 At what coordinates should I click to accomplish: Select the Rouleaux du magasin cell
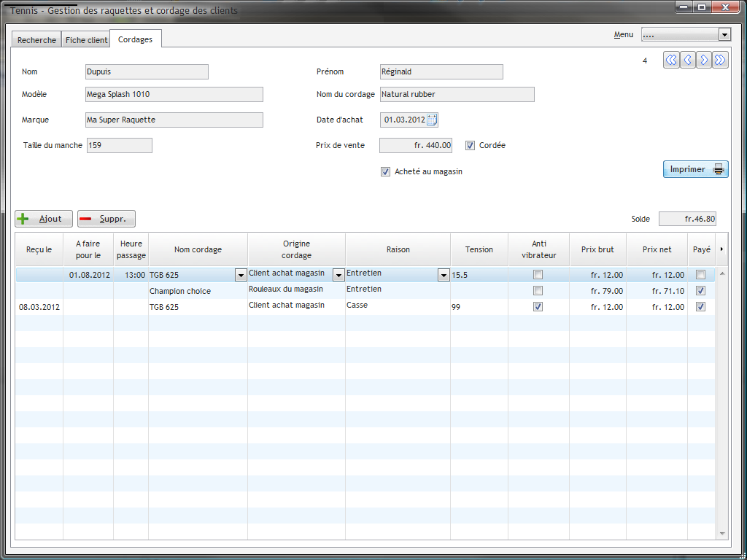(296, 291)
